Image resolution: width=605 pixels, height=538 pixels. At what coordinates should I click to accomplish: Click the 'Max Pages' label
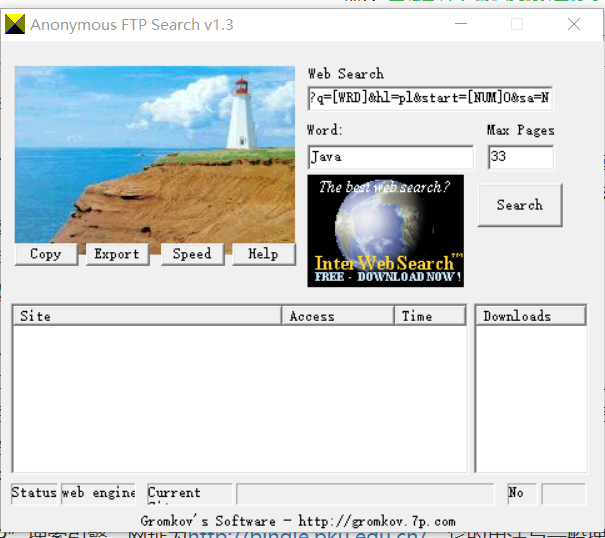coord(521,130)
